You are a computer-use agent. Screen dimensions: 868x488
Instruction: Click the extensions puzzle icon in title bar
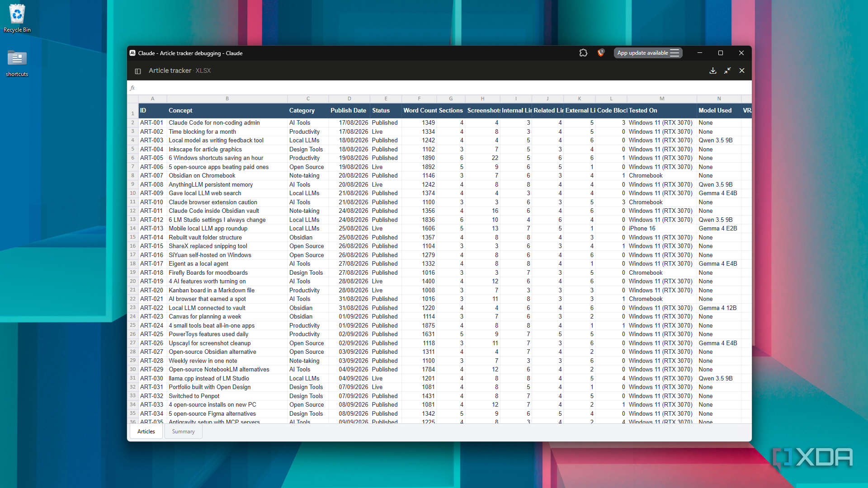[583, 53]
